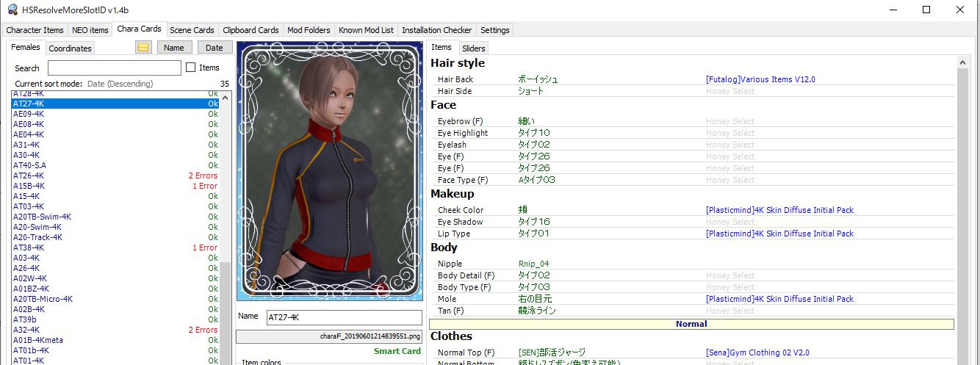Click the Hair Side item row

coord(692,91)
